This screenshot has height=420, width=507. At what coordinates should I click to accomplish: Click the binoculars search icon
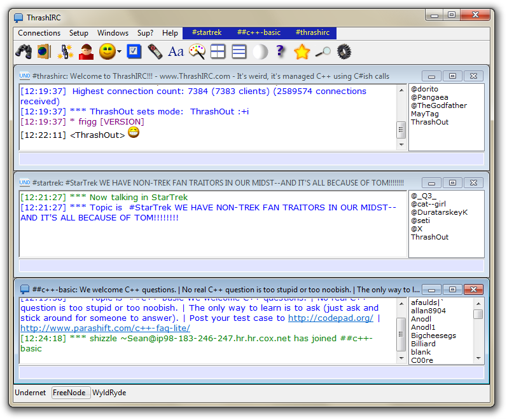tap(24, 51)
